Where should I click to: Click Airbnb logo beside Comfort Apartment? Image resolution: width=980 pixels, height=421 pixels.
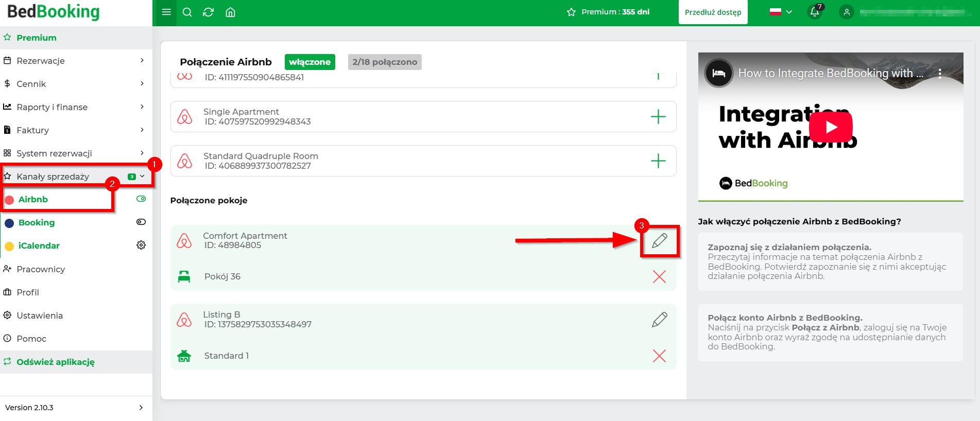184,240
